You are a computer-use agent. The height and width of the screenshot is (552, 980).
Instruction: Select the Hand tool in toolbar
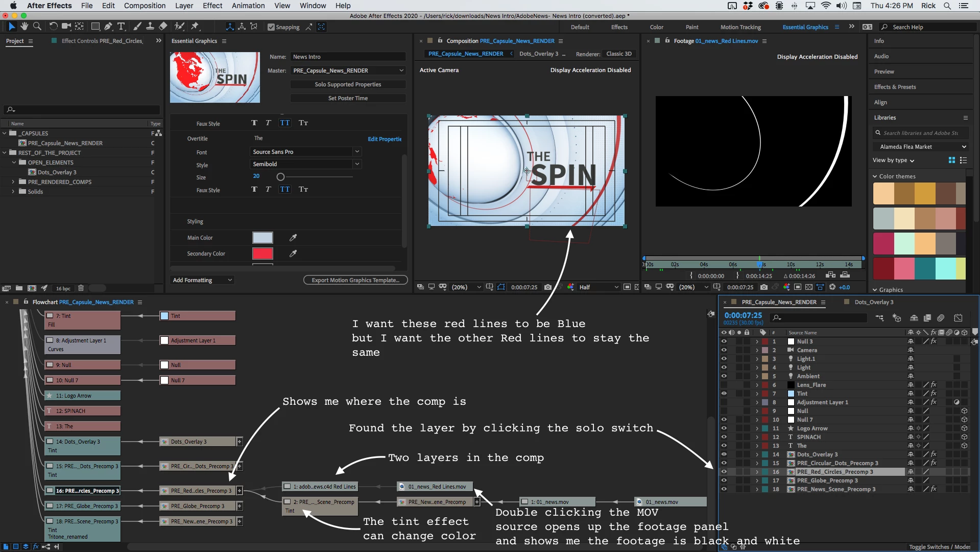click(25, 27)
